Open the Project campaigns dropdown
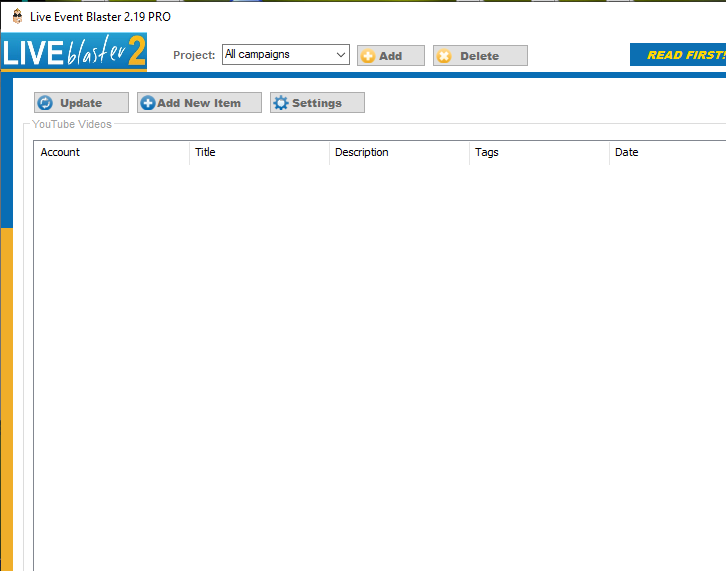Screen dimensions: 726x571 pyautogui.click(x=286, y=55)
